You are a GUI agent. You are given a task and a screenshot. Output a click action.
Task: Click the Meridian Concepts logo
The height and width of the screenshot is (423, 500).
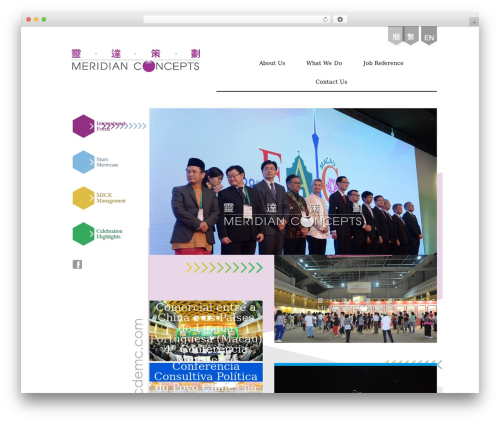pyautogui.click(x=135, y=60)
